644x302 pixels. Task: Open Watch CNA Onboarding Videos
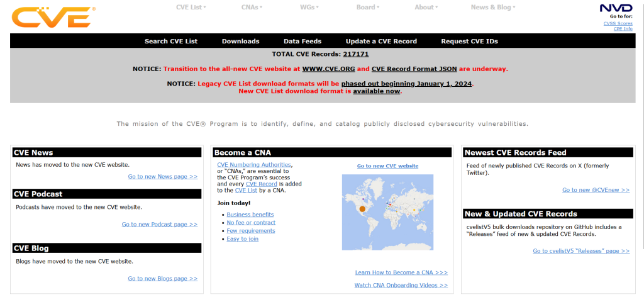(401, 285)
